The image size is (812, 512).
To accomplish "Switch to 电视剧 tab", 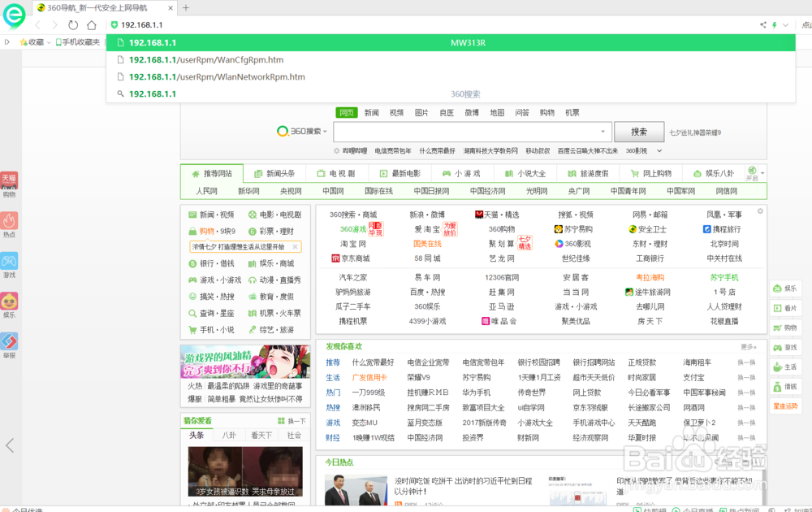I will point(337,174).
